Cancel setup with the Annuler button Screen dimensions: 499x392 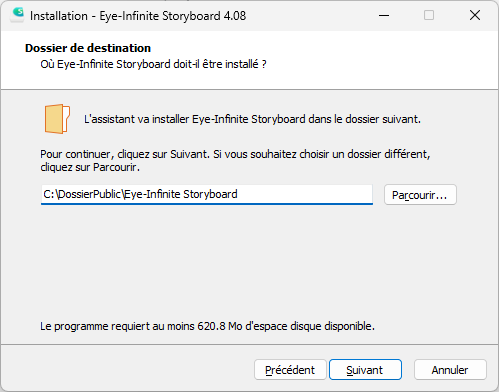coord(450,370)
